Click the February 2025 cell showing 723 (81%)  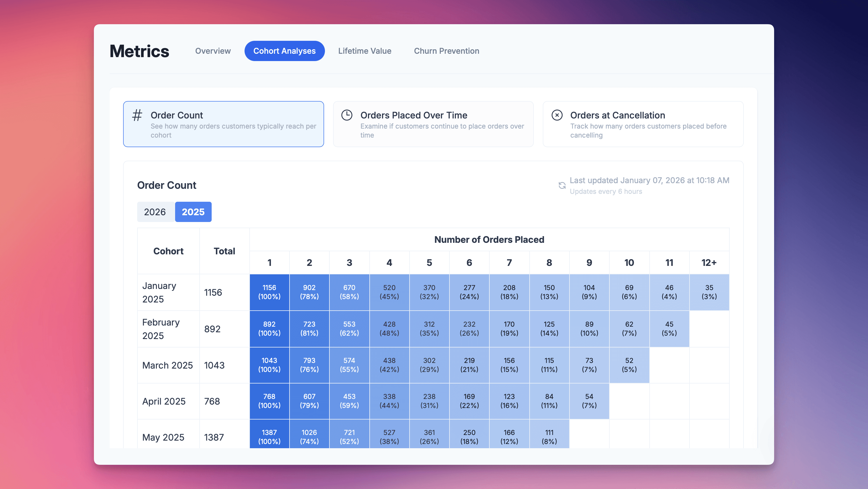[309, 328]
